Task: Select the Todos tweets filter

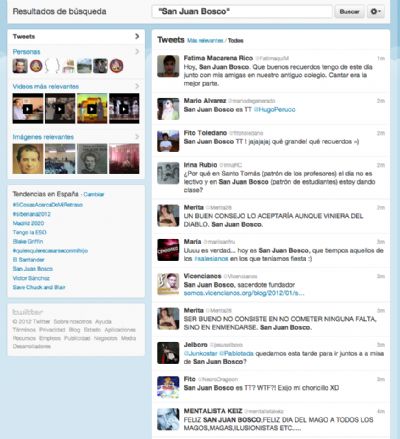Action: 236,41
